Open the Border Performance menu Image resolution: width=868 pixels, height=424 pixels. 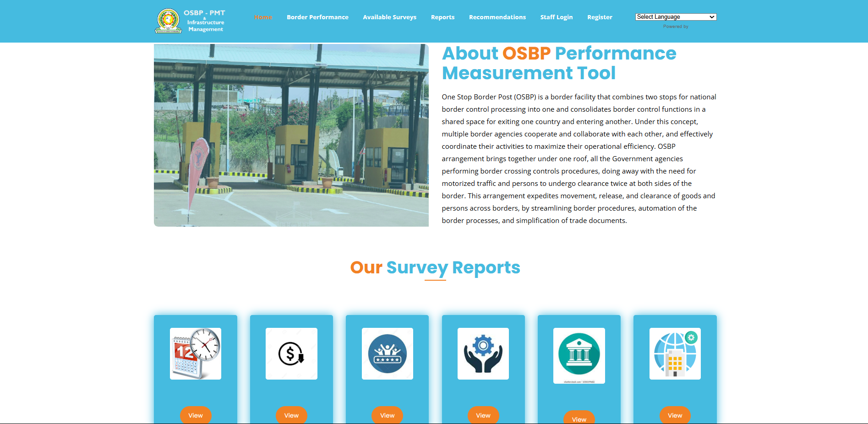point(317,17)
